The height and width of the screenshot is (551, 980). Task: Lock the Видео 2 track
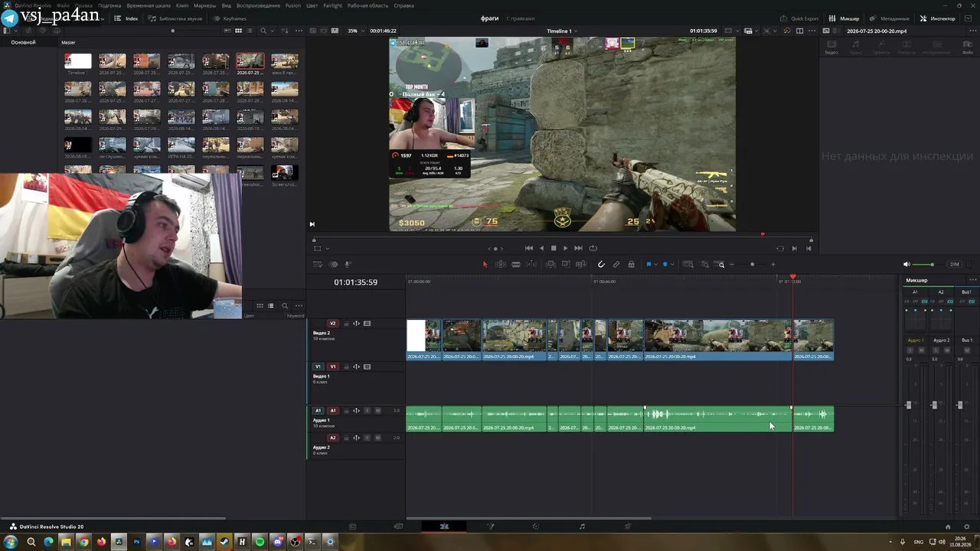346,324
